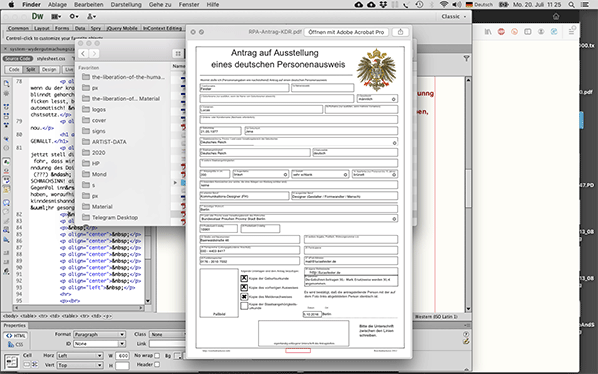Open the Classic workspace switcher dropdown

tap(454, 16)
